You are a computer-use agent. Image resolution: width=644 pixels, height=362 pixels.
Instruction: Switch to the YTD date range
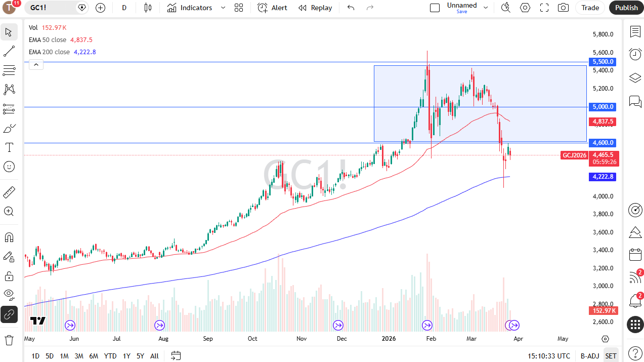pos(110,356)
